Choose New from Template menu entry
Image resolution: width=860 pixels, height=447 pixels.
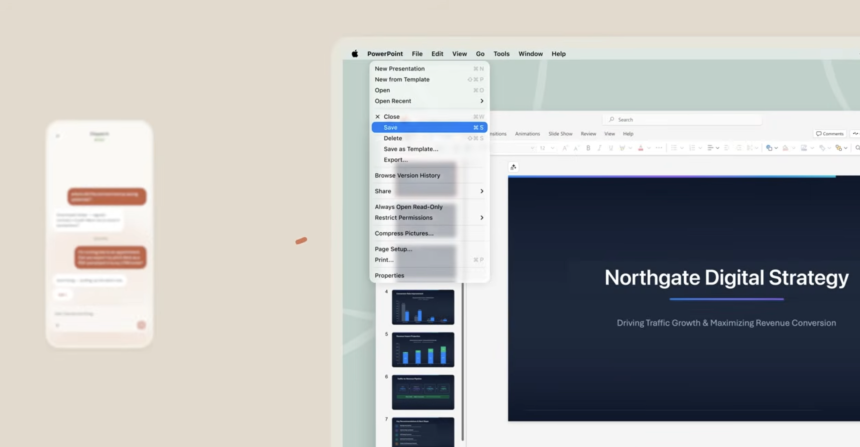(x=429, y=80)
